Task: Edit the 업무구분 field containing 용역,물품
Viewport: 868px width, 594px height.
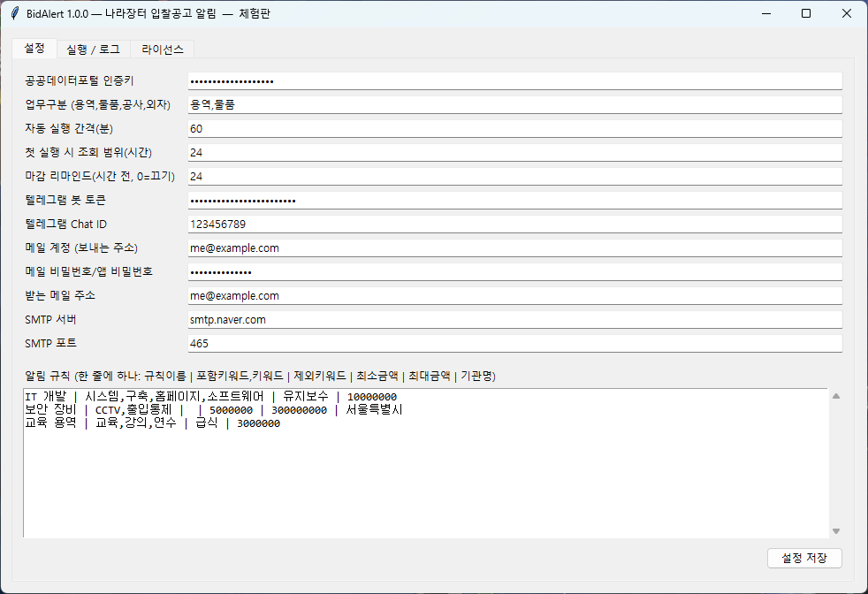Action: (514, 104)
